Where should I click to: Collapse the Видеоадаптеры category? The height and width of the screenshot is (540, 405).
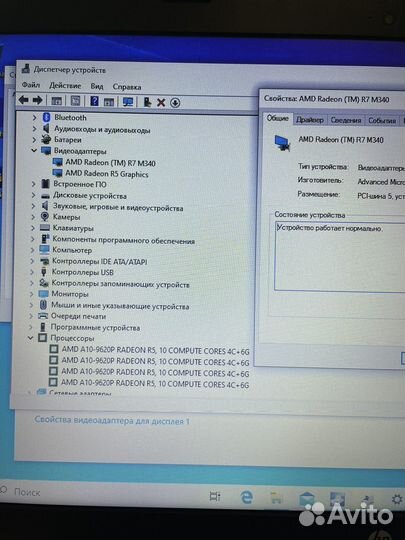34,150
